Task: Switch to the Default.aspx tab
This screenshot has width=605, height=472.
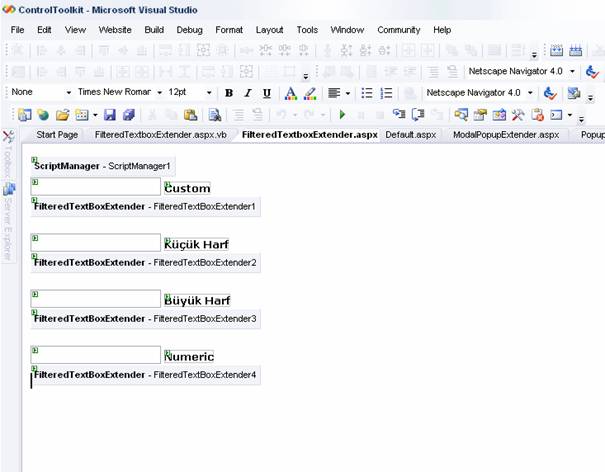Action: click(x=411, y=135)
